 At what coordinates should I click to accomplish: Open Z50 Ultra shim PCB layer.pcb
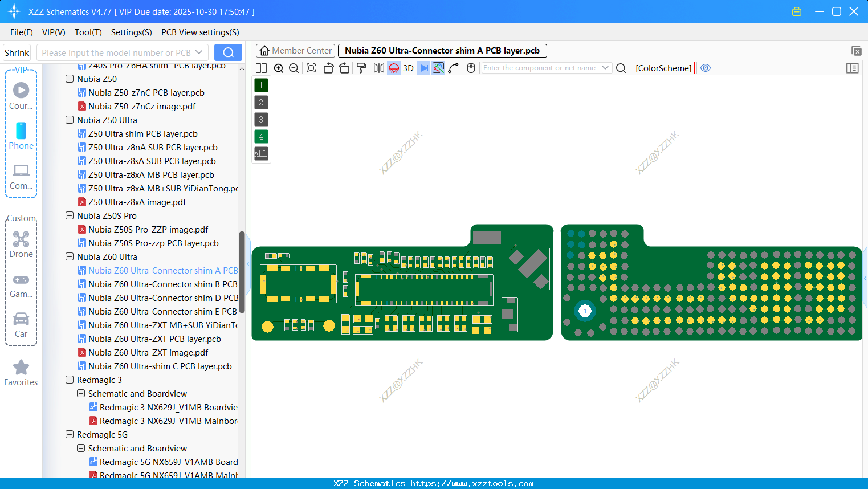(142, 134)
